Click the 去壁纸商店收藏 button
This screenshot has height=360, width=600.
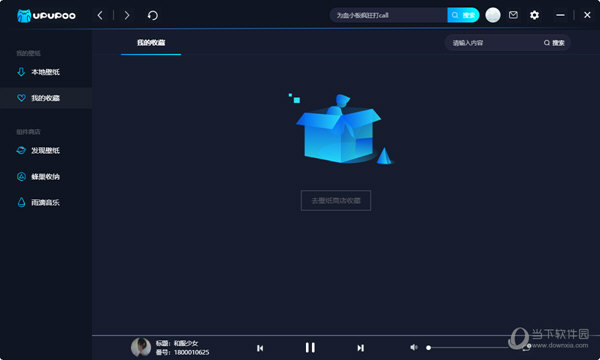tap(336, 200)
